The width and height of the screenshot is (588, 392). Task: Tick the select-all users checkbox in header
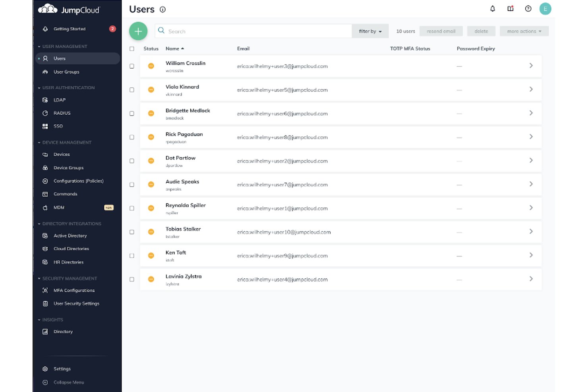click(132, 49)
